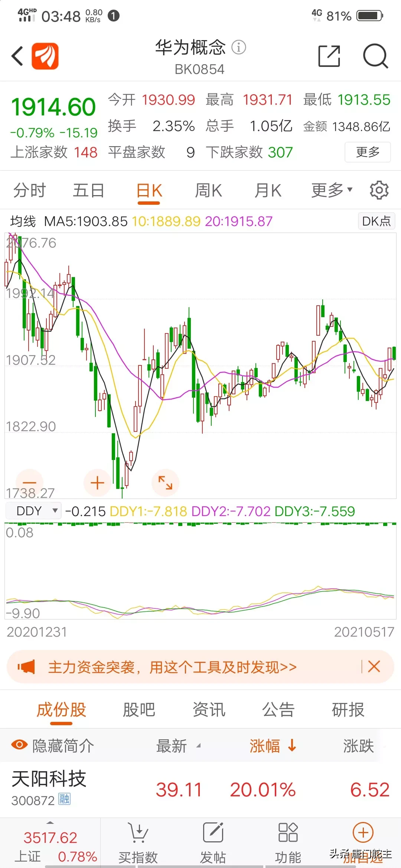
Task: Sort by 涨幅 descending arrow
Action: 292,745
